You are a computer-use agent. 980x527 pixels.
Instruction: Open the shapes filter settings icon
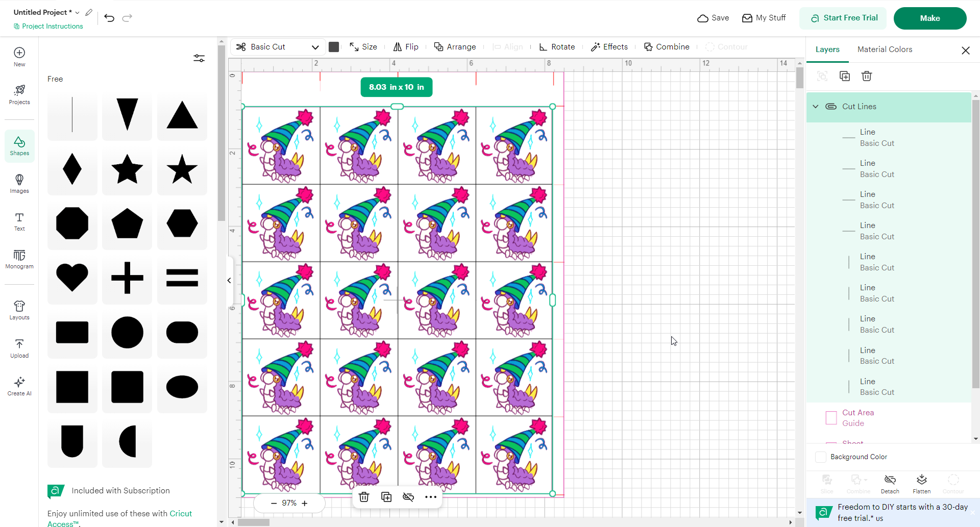point(199,58)
